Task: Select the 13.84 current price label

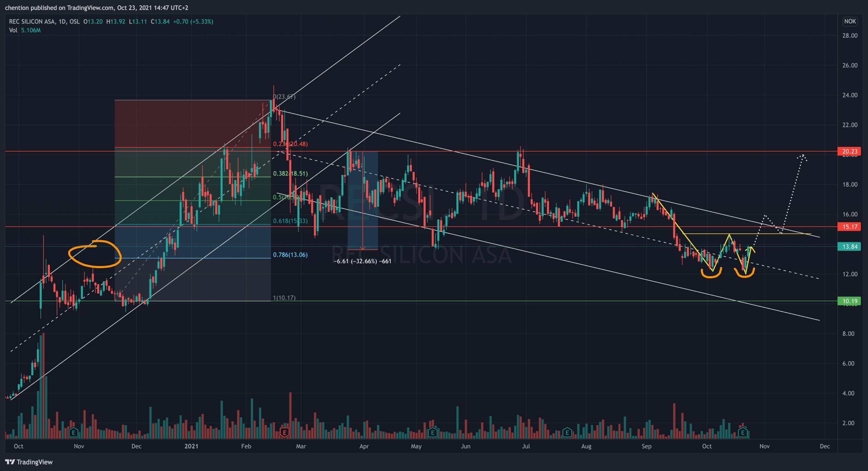Action: click(x=850, y=247)
